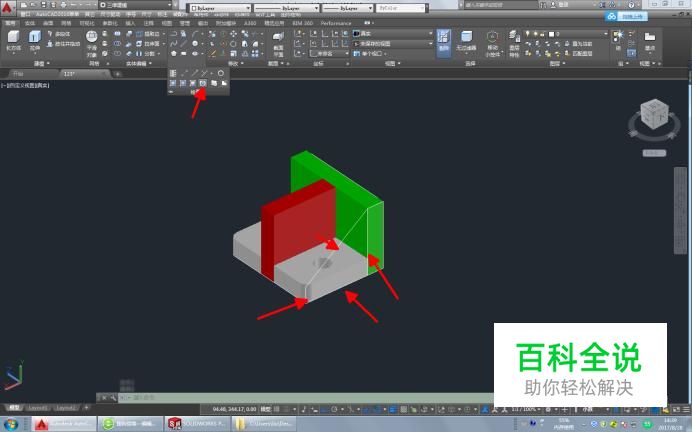Switch to the 实体 ribbon tab
The image size is (692, 432).
(30, 23)
